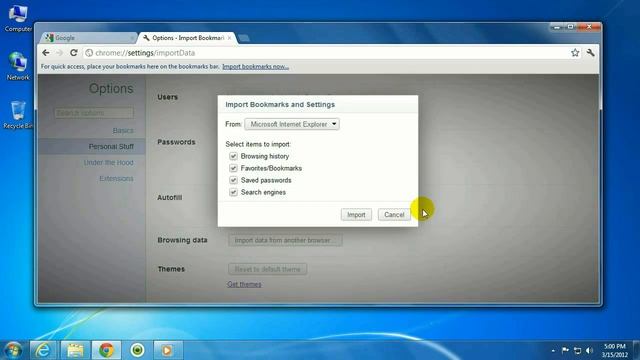Close the Google tab
Image resolution: width=640 pixels, height=360 pixels.
pos(132,38)
